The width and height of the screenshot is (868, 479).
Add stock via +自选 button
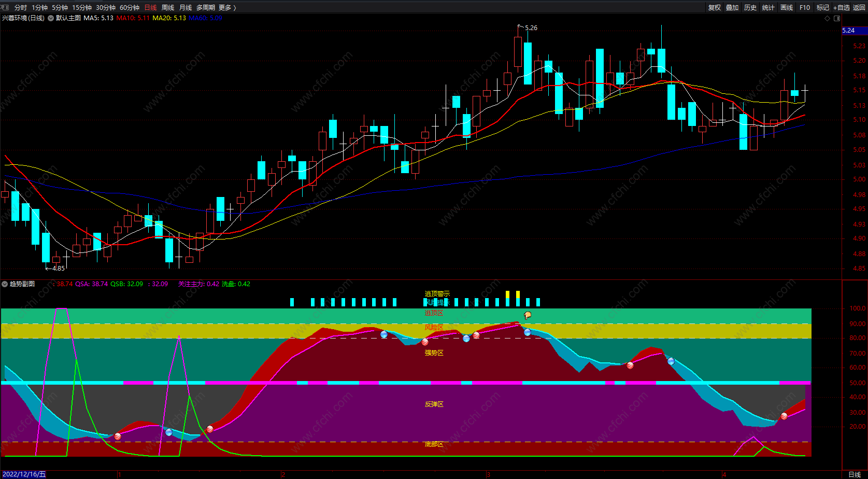click(842, 8)
